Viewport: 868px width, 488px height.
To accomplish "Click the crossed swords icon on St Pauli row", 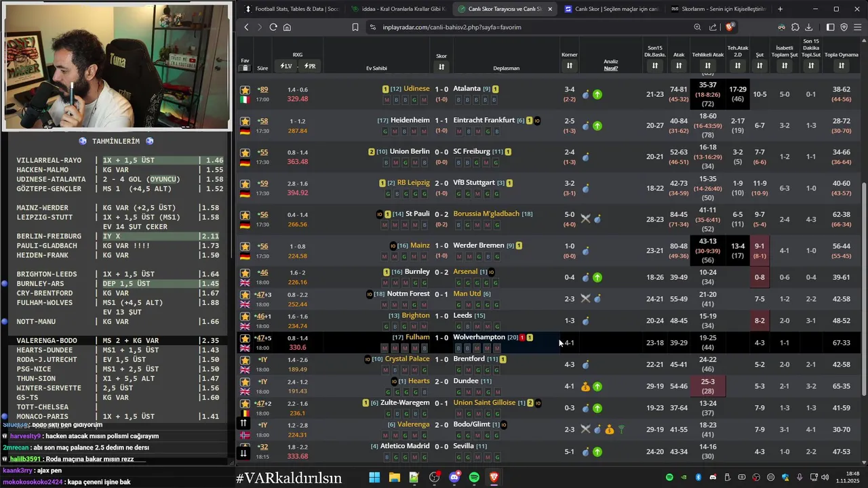I will [x=586, y=219].
